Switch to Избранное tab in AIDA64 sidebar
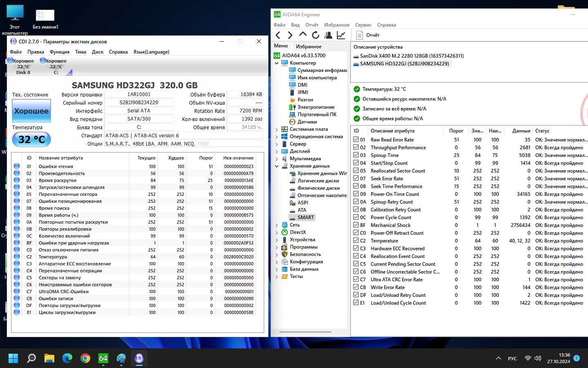Viewport: 588px width, 368px height. point(309,47)
